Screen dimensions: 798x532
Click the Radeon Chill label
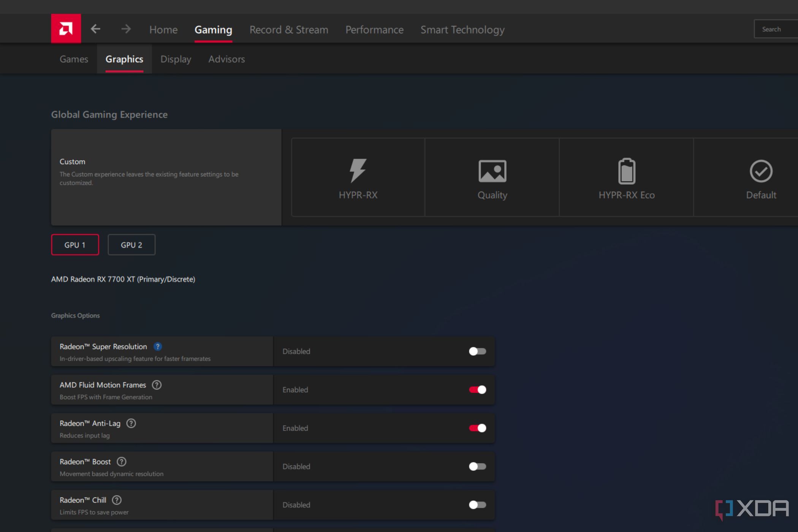point(83,500)
